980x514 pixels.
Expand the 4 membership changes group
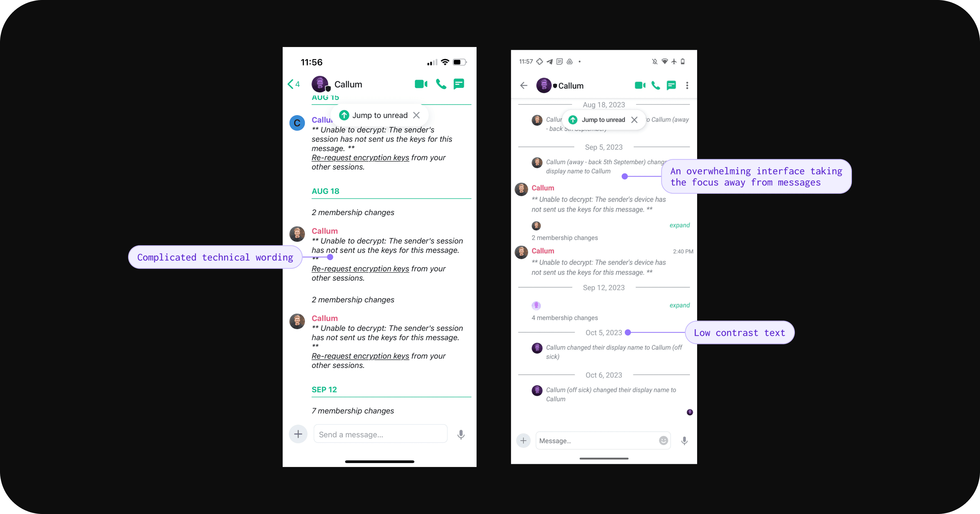pyautogui.click(x=679, y=305)
